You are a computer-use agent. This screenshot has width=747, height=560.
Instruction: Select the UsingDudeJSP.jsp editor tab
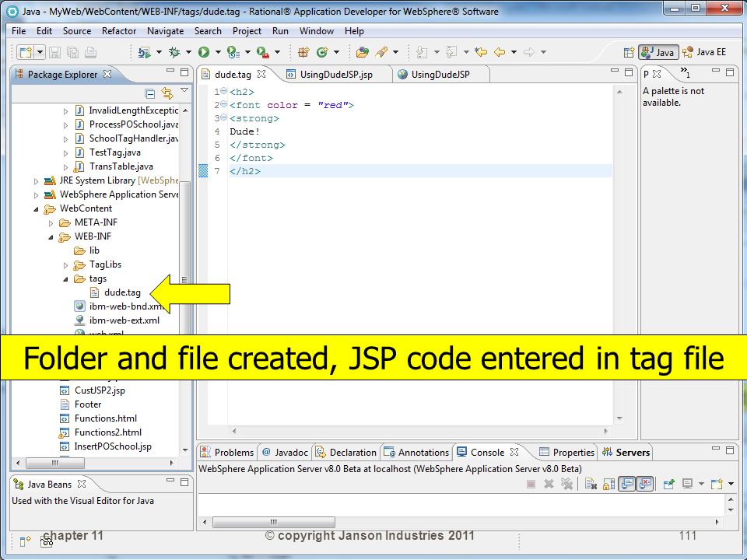pos(330,75)
